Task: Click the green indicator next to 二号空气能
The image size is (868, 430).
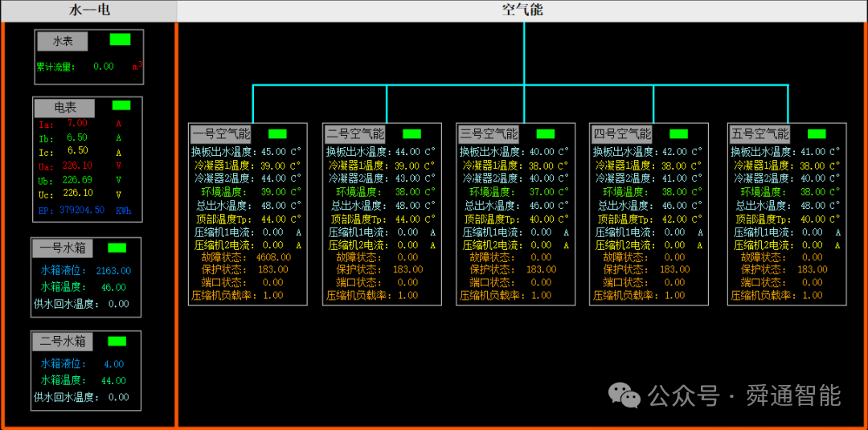Action: (x=411, y=134)
